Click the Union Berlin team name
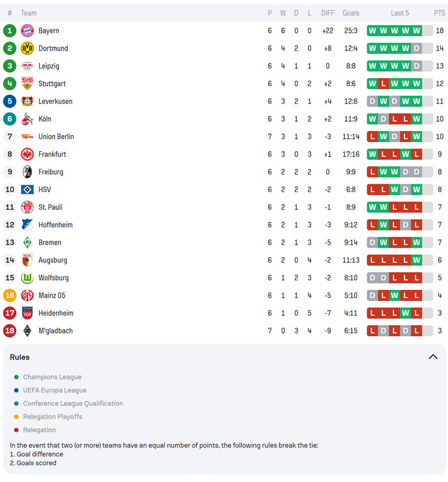Image resolution: width=448 pixels, height=482 pixels. pyautogui.click(x=56, y=136)
